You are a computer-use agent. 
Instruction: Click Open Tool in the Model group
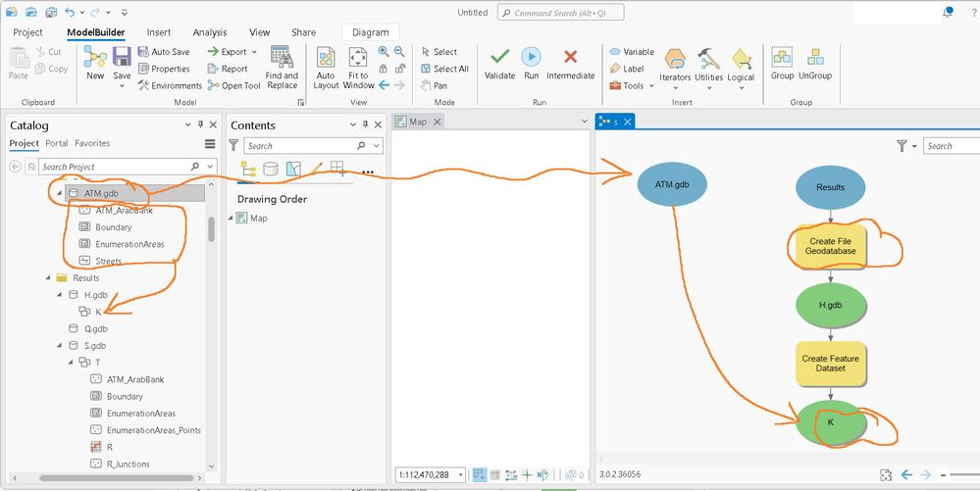[x=233, y=85]
